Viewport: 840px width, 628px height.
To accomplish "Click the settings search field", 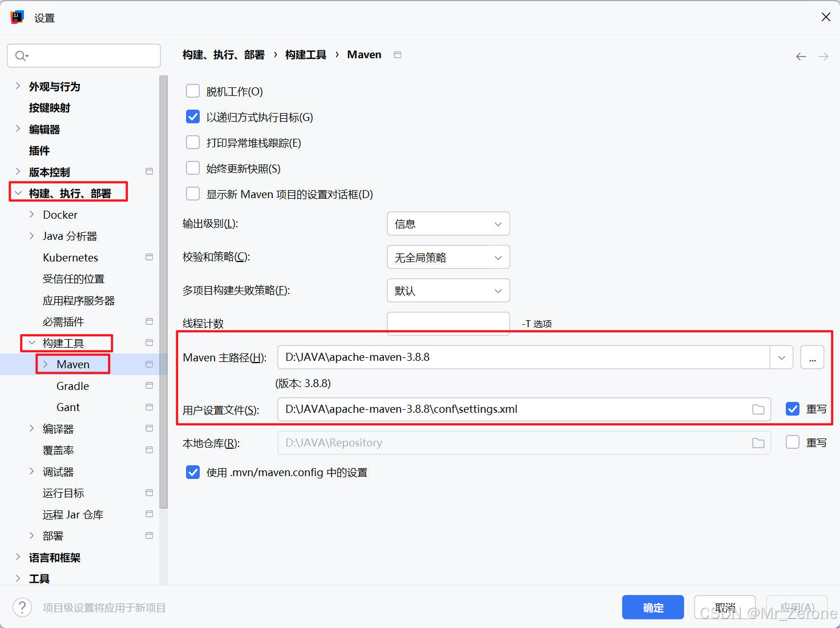I will tap(84, 55).
